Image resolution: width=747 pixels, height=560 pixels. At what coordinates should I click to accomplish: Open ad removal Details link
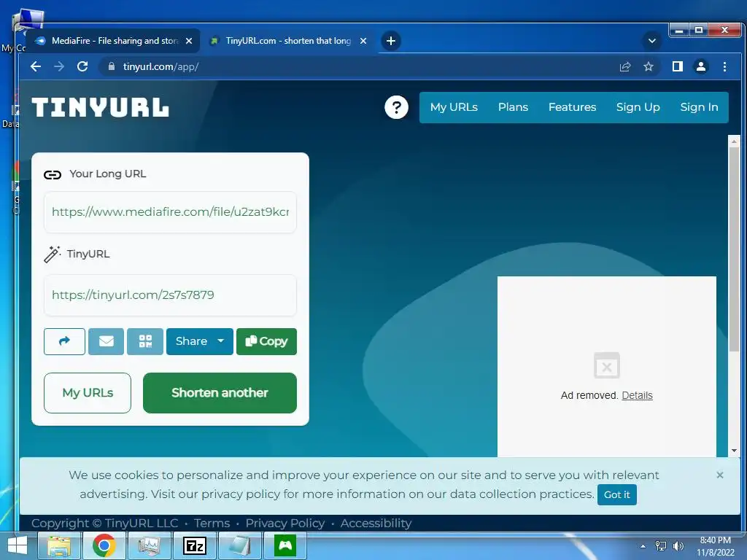point(637,395)
